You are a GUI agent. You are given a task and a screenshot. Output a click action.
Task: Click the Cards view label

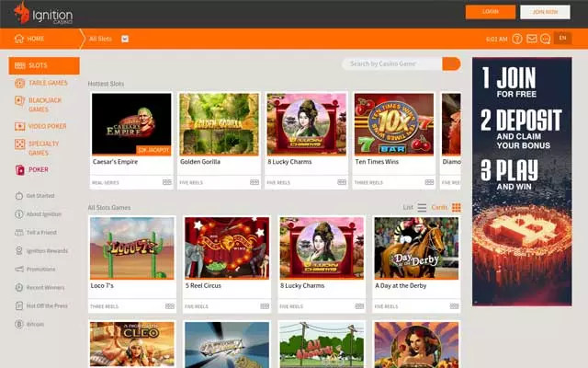pos(439,207)
